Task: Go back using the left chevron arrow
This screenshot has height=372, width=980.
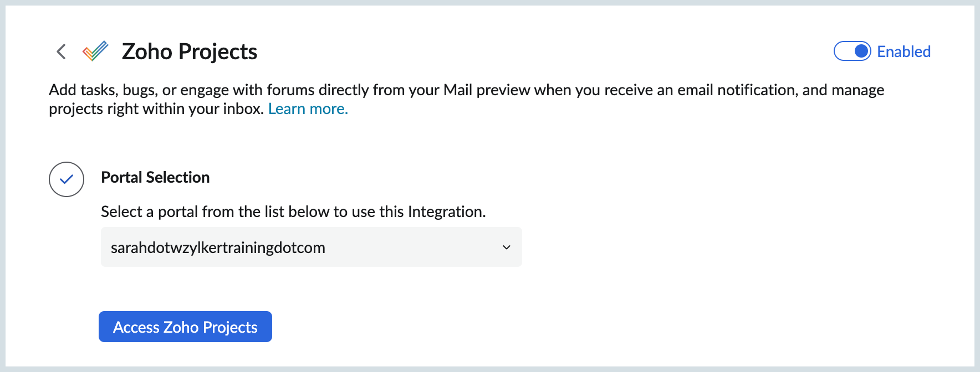Action: (62, 51)
